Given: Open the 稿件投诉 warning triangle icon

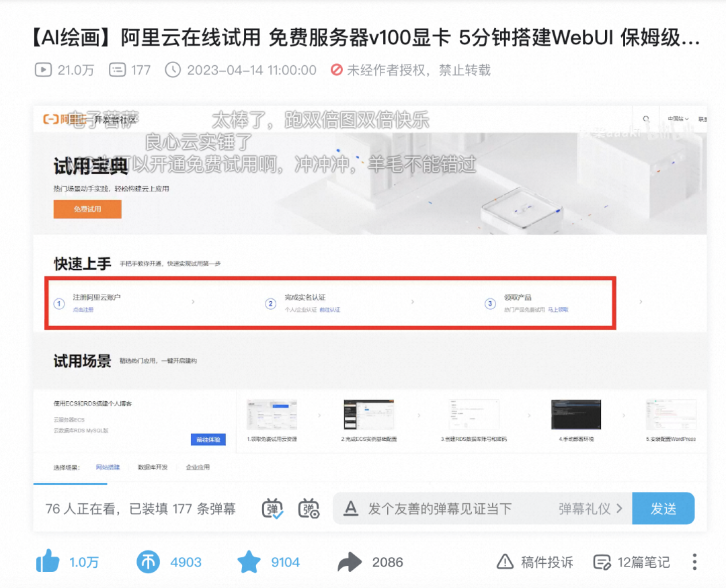Looking at the screenshot, I should point(505,562).
